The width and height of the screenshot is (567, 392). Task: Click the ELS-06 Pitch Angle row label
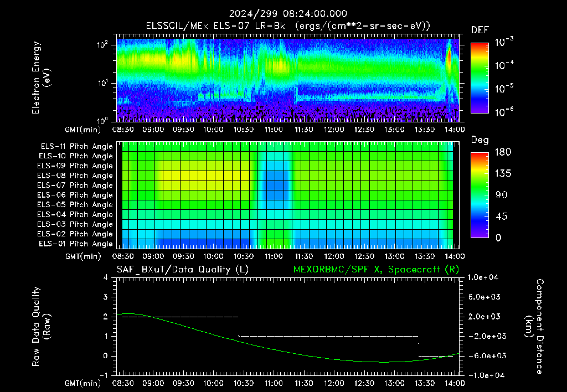coord(75,195)
